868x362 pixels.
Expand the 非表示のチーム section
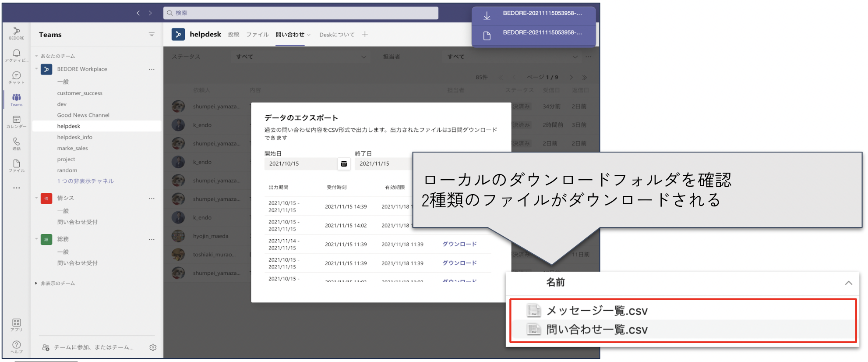(36, 284)
